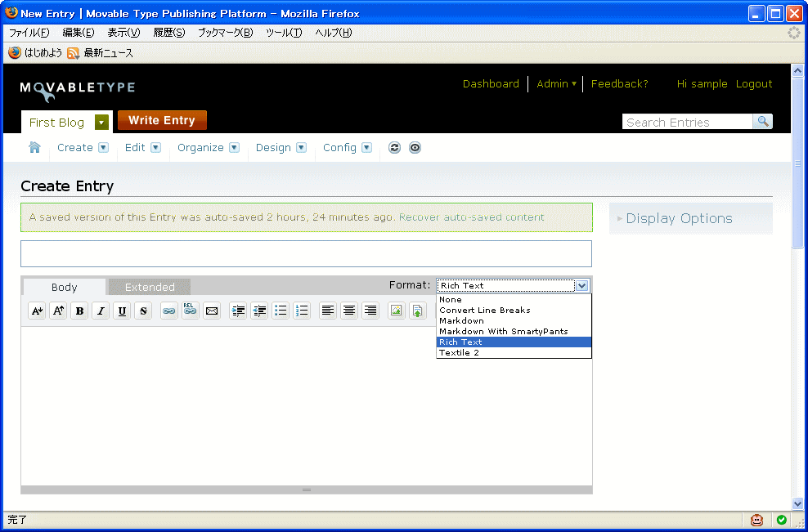Viewport: 808px width, 532px height.
Task: Align text right
Action: 370,311
